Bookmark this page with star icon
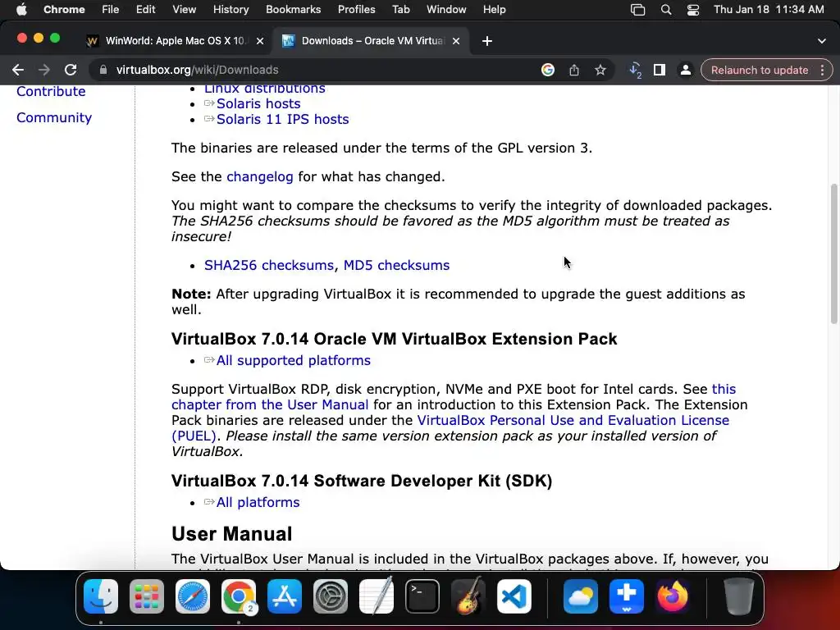Image resolution: width=840 pixels, height=630 pixels. coord(600,70)
